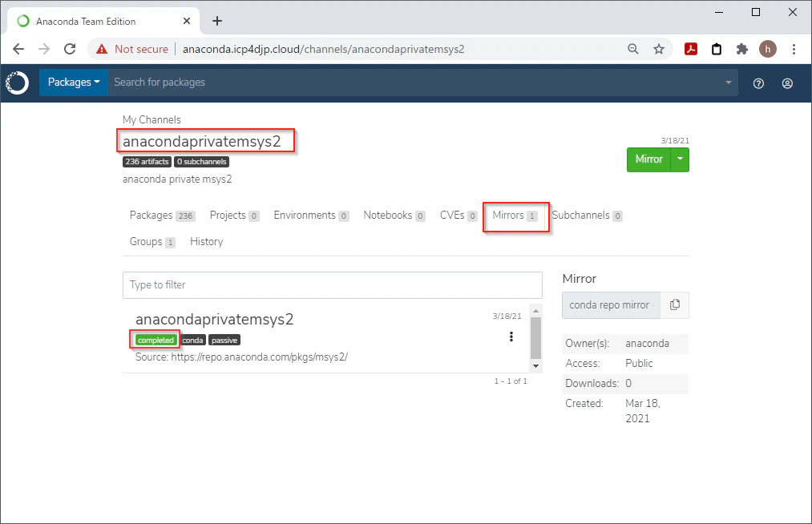
Task: Switch to the Environments tab
Action: click(311, 216)
